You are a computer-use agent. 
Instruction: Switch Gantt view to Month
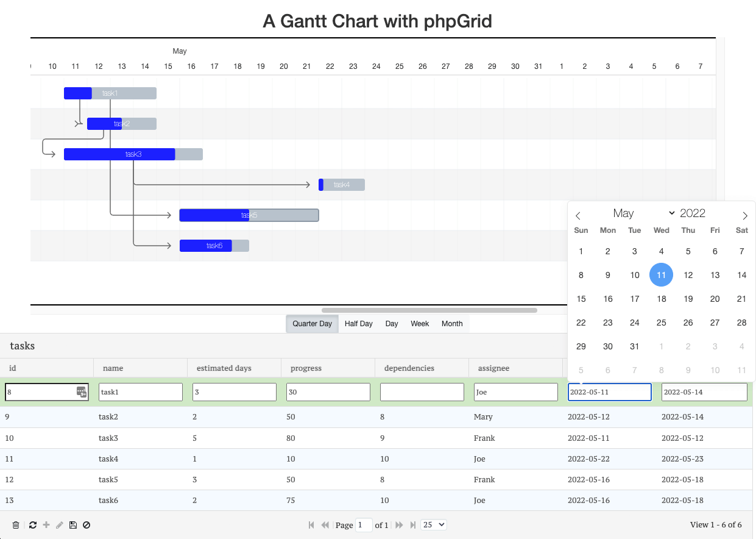pos(452,324)
